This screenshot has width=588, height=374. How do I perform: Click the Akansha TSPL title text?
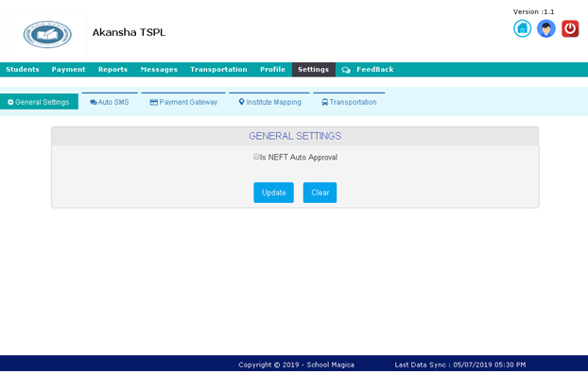click(129, 32)
